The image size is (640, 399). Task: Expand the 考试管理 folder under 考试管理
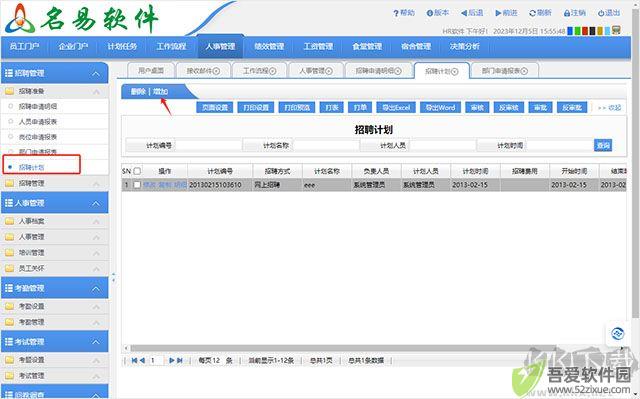click(96, 376)
